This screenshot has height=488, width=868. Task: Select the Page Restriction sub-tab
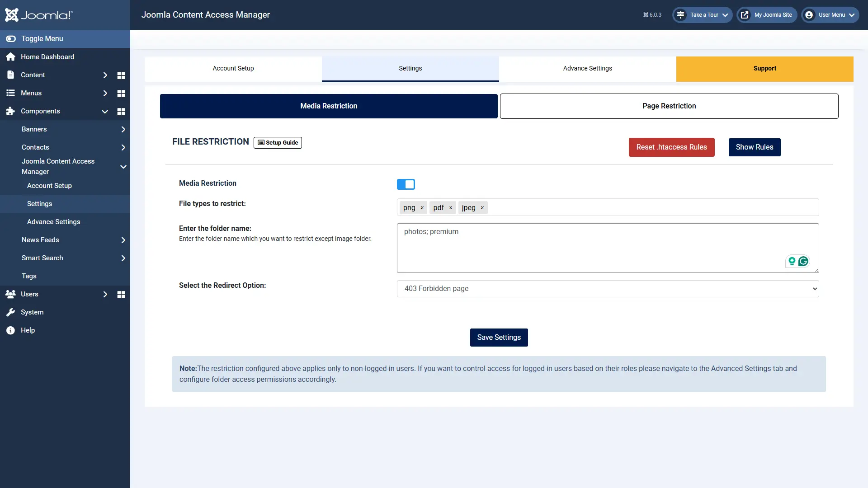pyautogui.click(x=669, y=106)
